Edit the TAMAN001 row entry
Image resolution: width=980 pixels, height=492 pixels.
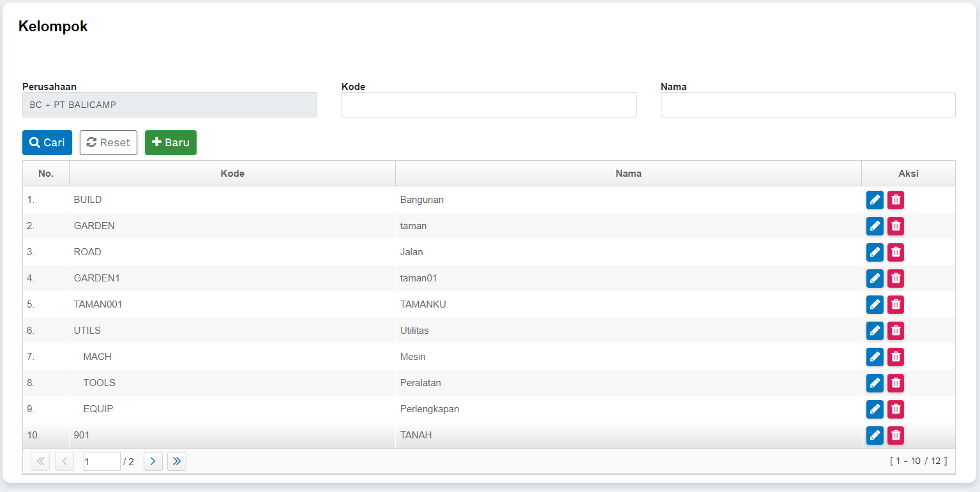point(875,304)
